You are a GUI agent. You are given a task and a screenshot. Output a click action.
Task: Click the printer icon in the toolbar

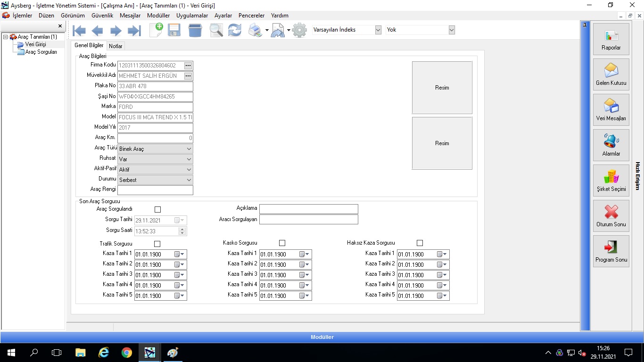point(255,31)
